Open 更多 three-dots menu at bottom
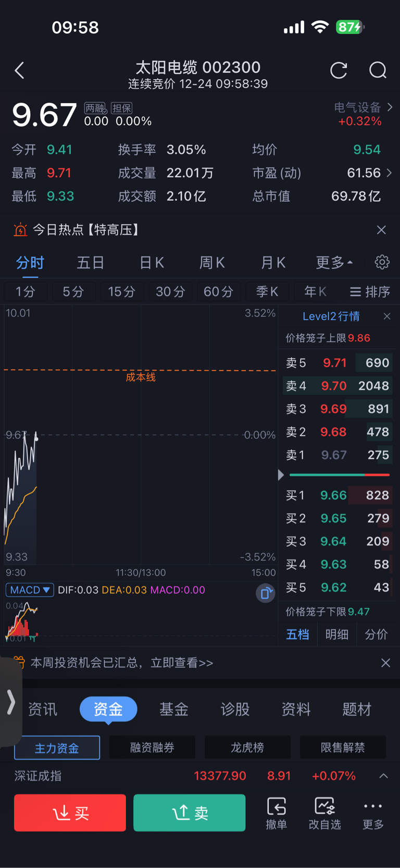The height and width of the screenshot is (868, 400). (373, 812)
